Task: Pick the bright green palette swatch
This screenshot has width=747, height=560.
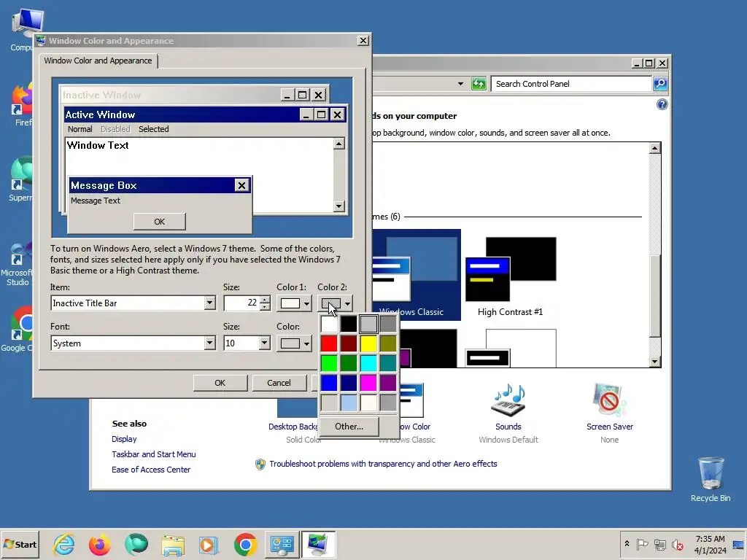Action: (329, 363)
